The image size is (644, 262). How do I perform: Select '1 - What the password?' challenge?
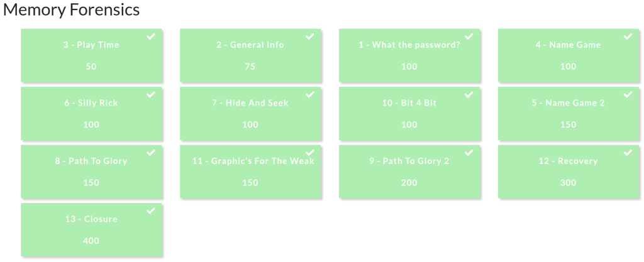pyautogui.click(x=409, y=55)
